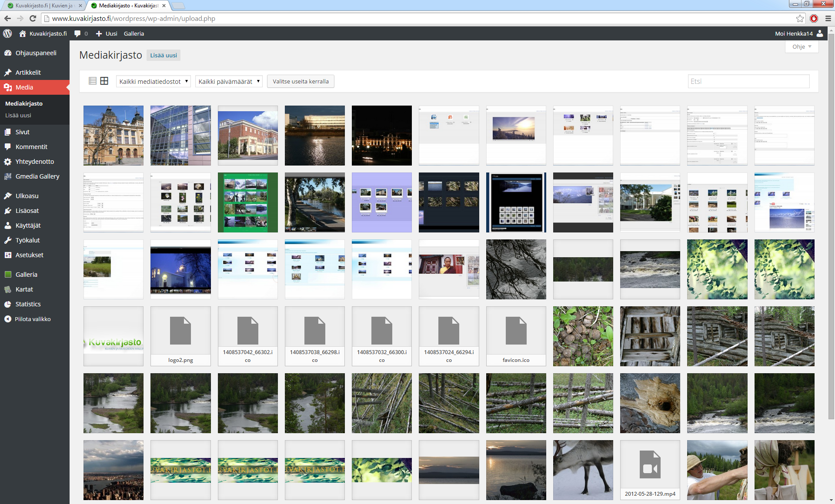
Task: Click the WordPress logo icon
Action: [7, 33]
